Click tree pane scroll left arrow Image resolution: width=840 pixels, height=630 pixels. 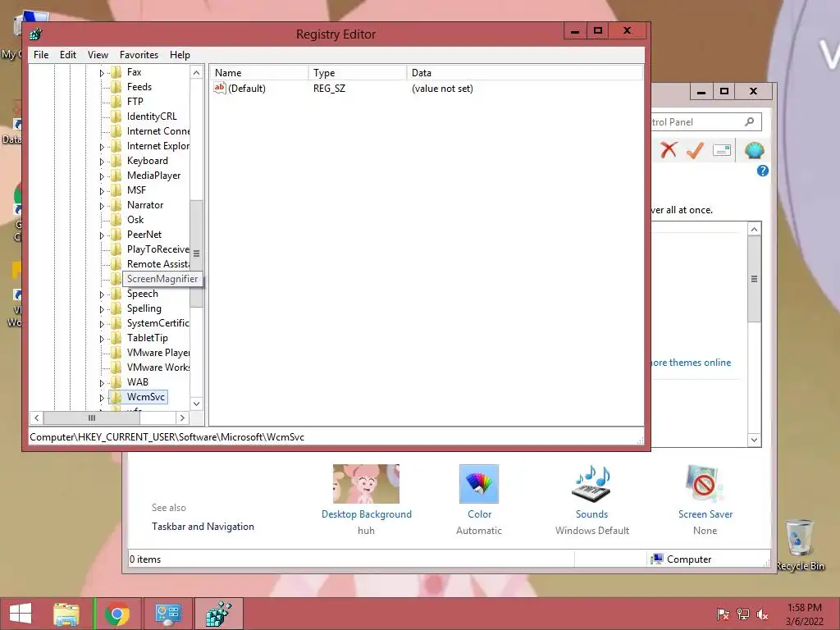click(x=36, y=418)
